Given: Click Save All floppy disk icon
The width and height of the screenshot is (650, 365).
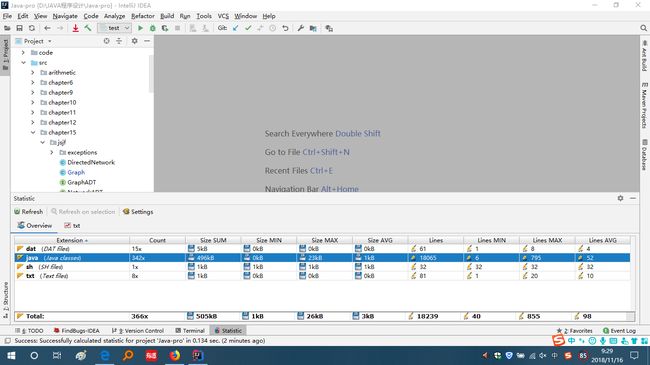Looking at the screenshot, I should click(19, 28).
